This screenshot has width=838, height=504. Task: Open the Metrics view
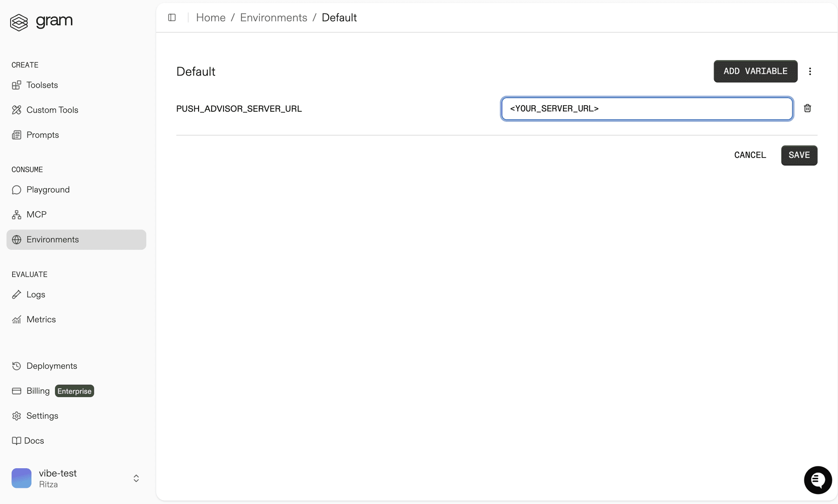click(x=41, y=319)
